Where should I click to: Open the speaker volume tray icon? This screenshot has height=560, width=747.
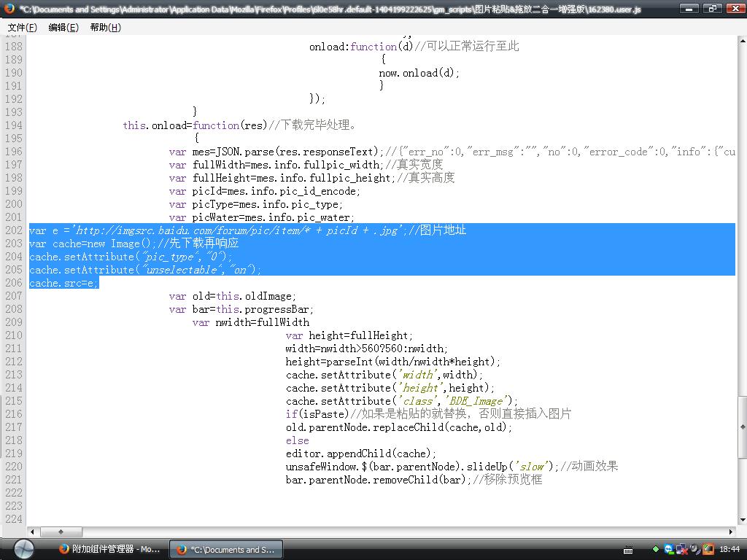click(695, 550)
